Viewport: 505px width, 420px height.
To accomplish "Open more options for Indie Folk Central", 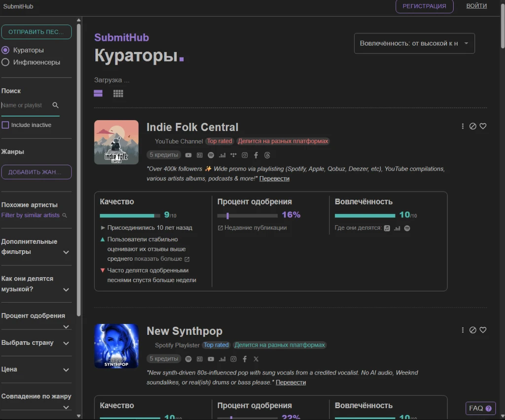I will (463, 126).
